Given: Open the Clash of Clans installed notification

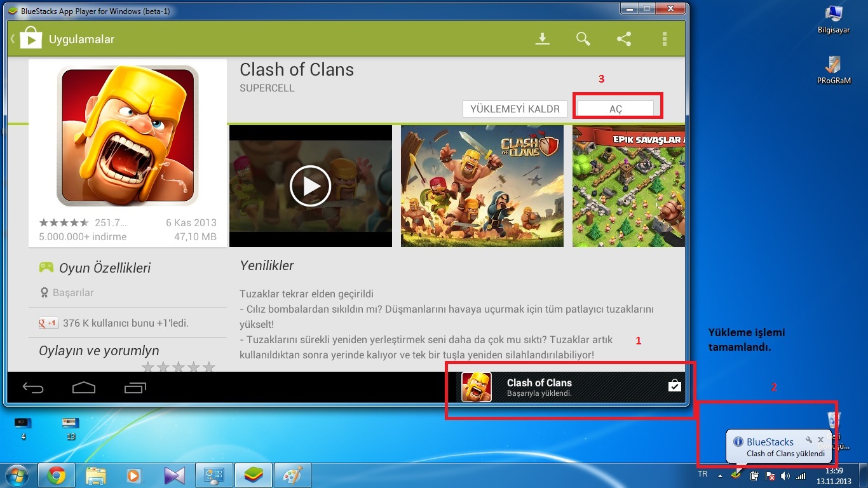Looking at the screenshot, I should click(x=571, y=387).
